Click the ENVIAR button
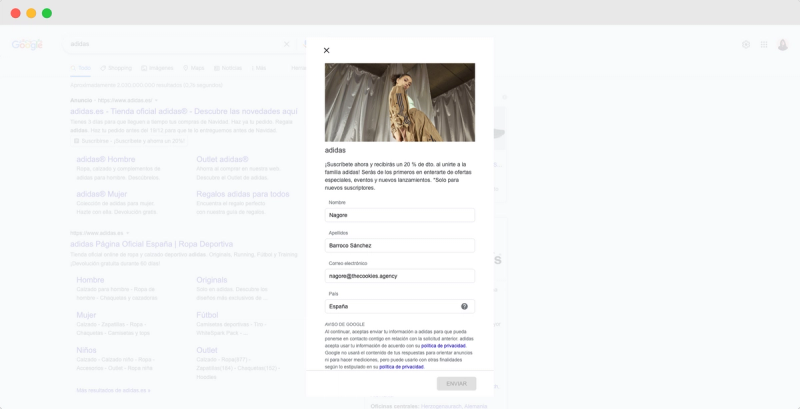Viewport: 800px width, 409px height. [457, 384]
